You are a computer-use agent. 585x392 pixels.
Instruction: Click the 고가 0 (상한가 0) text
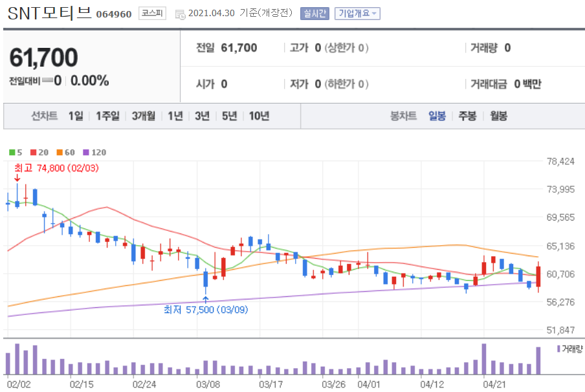[x=329, y=48]
